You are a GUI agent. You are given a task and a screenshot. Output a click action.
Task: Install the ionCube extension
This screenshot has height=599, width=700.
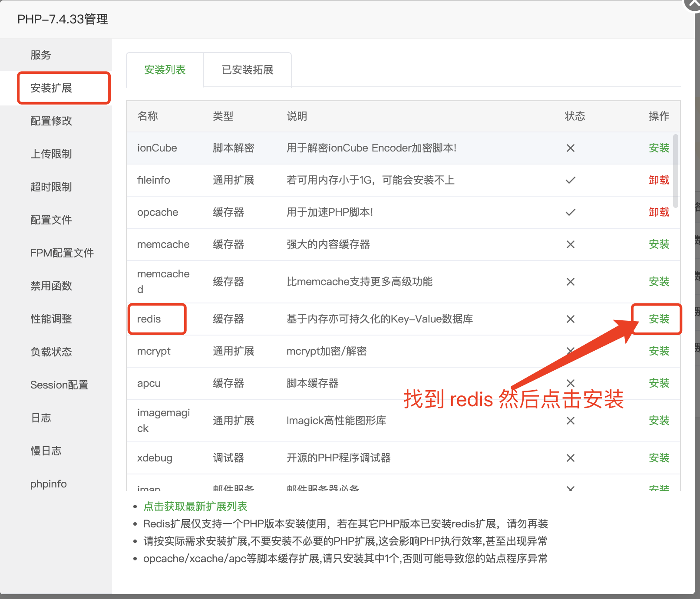658,148
